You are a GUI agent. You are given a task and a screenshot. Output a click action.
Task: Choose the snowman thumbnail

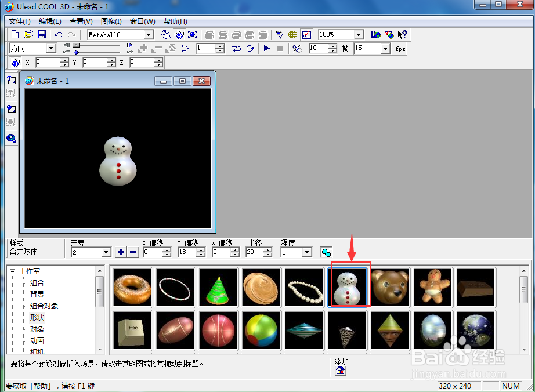(x=347, y=288)
